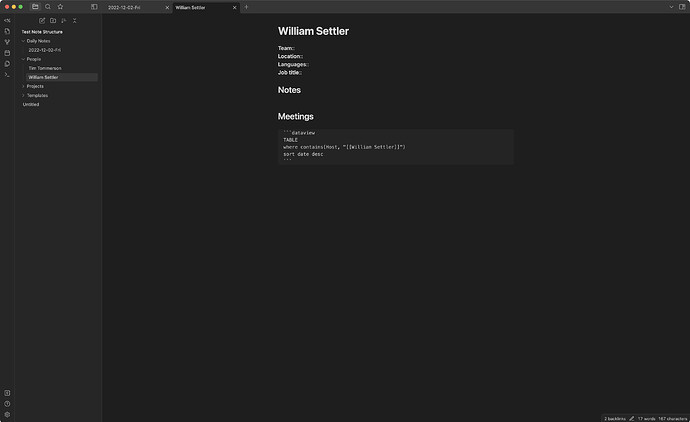Viewport: 690px width, 422px height.
Task: Open the command palette ribbon icon
Action: pos(7,75)
